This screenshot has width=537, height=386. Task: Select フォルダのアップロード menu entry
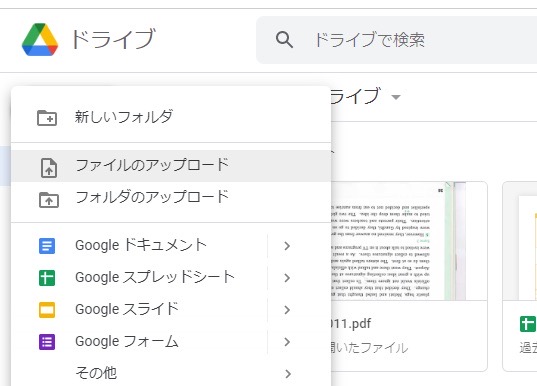point(171,198)
